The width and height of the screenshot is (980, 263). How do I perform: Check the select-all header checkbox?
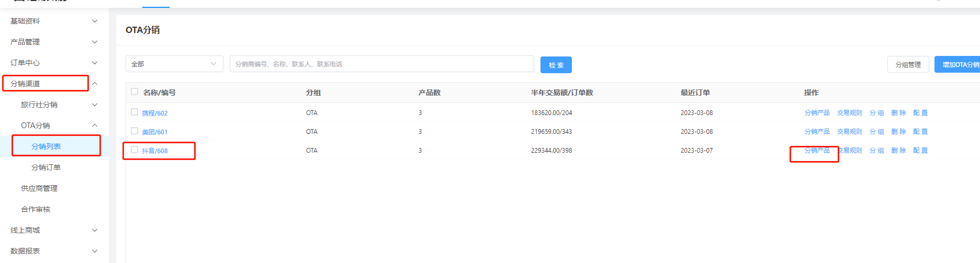pyautogui.click(x=134, y=92)
